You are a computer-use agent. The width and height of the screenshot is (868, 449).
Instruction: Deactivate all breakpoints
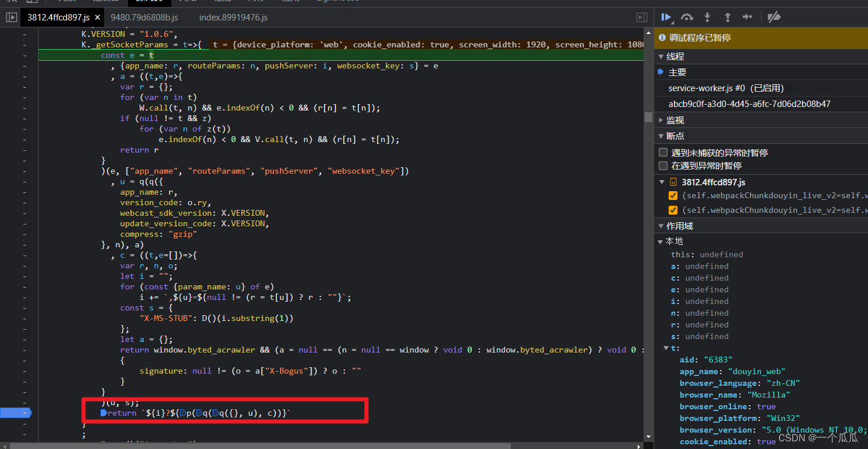[774, 18]
